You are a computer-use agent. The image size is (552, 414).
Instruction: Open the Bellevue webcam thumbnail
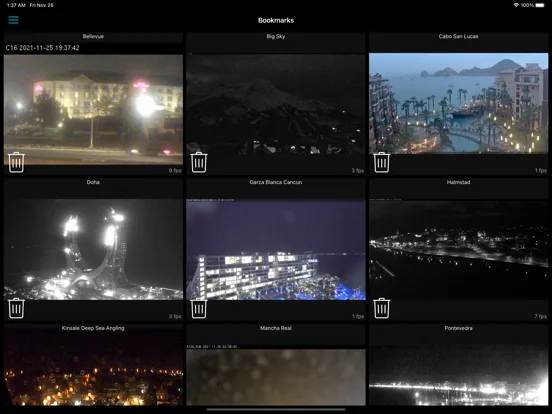tap(93, 109)
